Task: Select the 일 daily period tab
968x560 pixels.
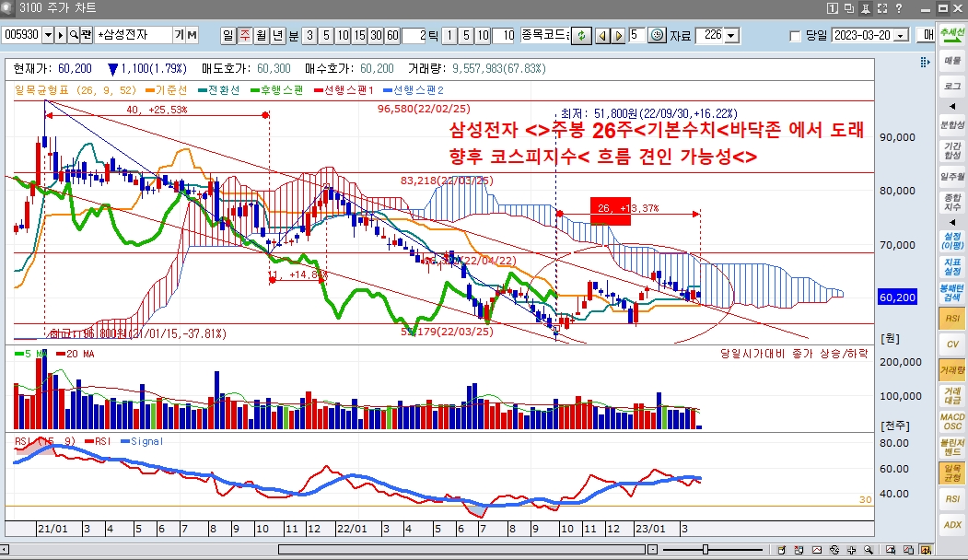Action: [228, 35]
